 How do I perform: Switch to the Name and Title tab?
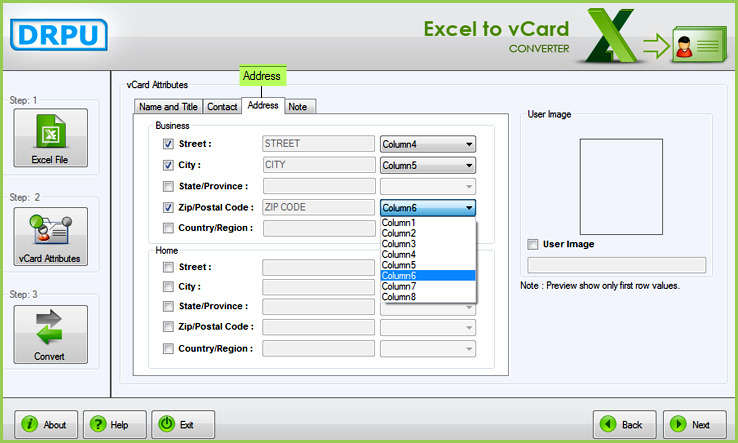(168, 107)
